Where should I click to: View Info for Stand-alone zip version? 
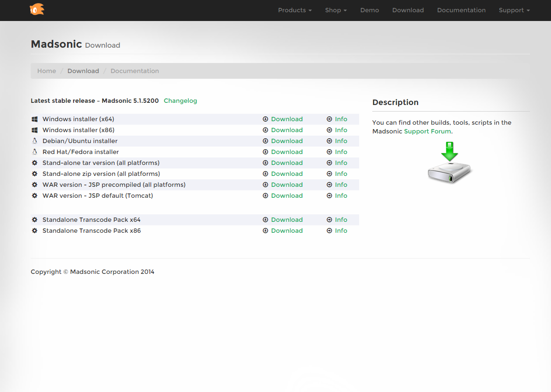click(341, 174)
